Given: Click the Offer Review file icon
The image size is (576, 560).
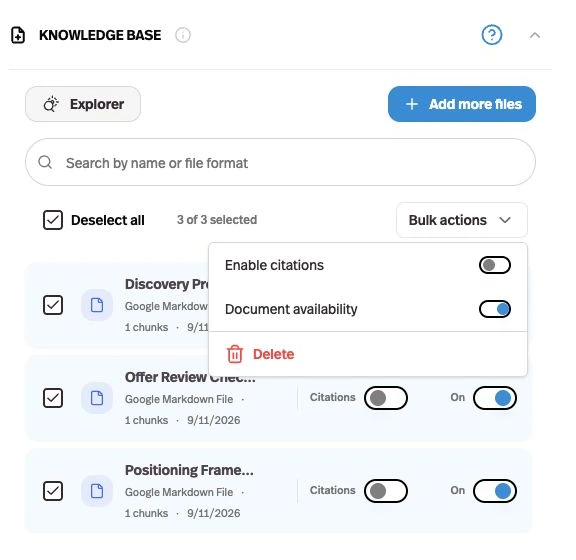Looking at the screenshot, I should point(97,398).
